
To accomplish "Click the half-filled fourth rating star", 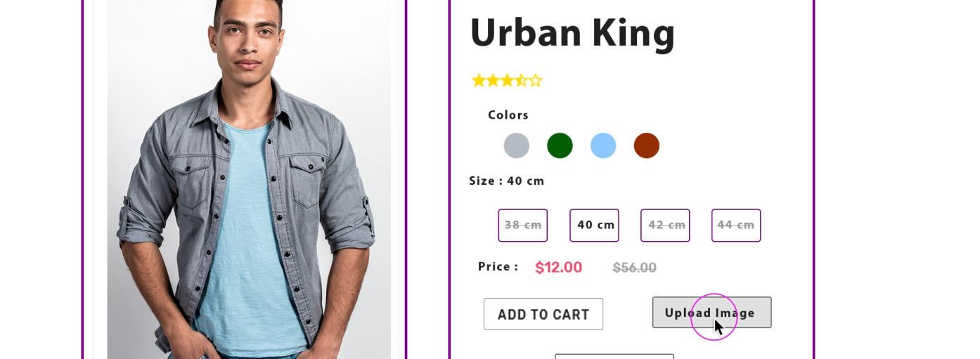I will point(521,80).
